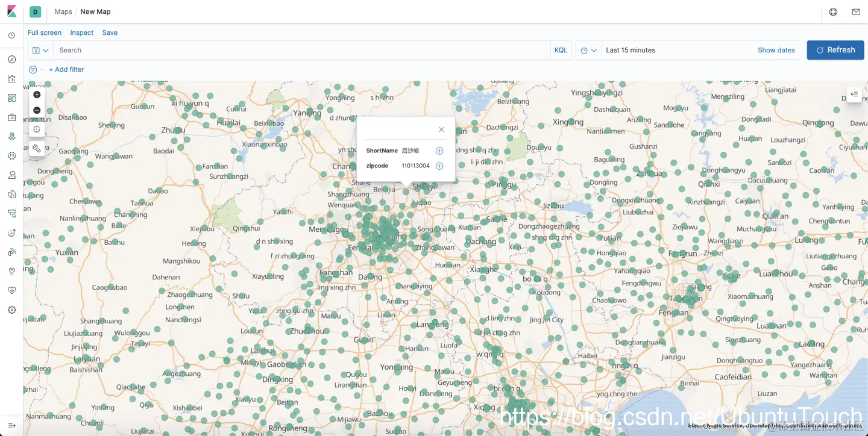The width and height of the screenshot is (868, 436).
Task: Open the newsfeed mail icon
Action: pos(856,11)
